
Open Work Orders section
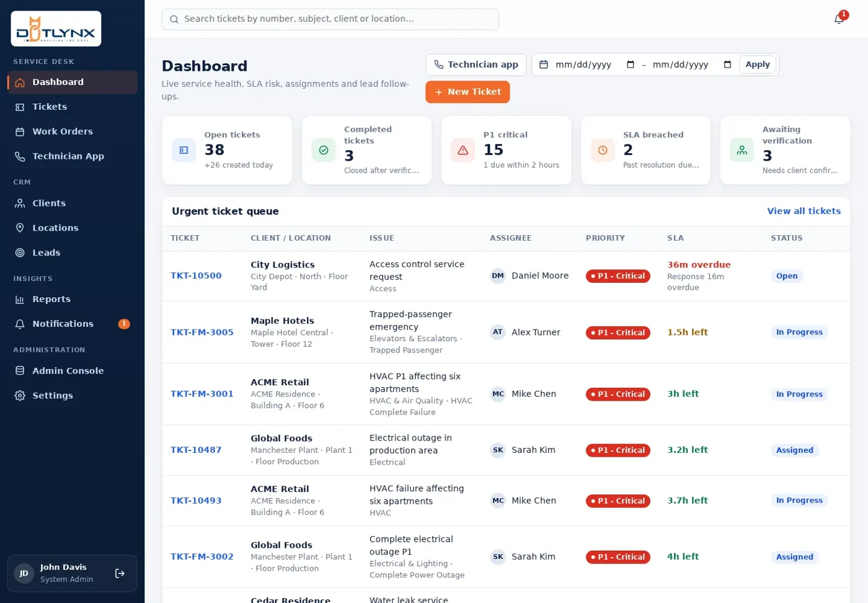(x=73, y=132)
